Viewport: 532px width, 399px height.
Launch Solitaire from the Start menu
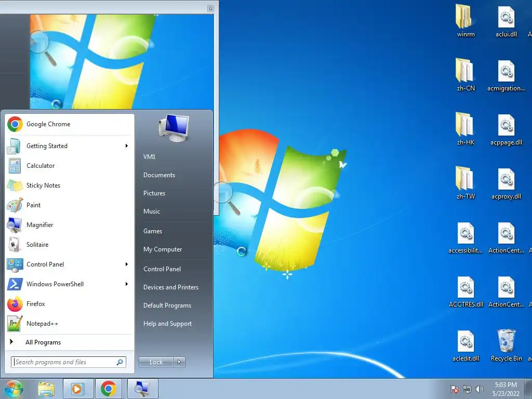tap(70, 245)
